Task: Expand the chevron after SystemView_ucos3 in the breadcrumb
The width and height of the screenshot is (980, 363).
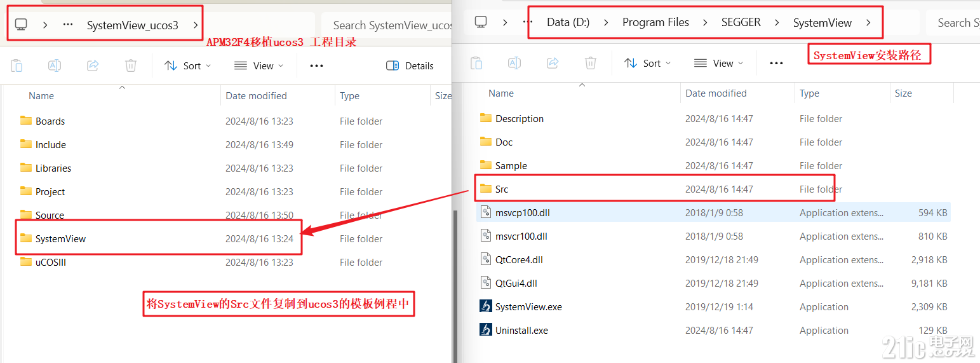Action: [x=196, y=25]
